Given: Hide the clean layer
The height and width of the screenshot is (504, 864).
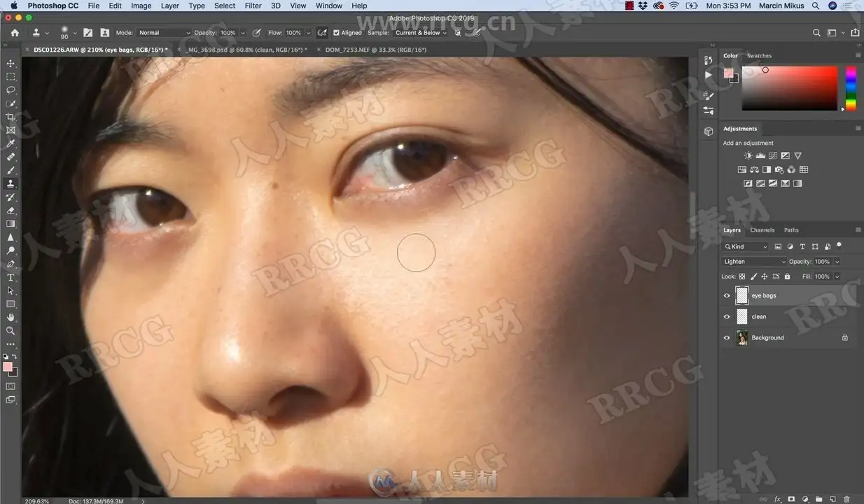Looking at the screenshot, I should 727,316.
